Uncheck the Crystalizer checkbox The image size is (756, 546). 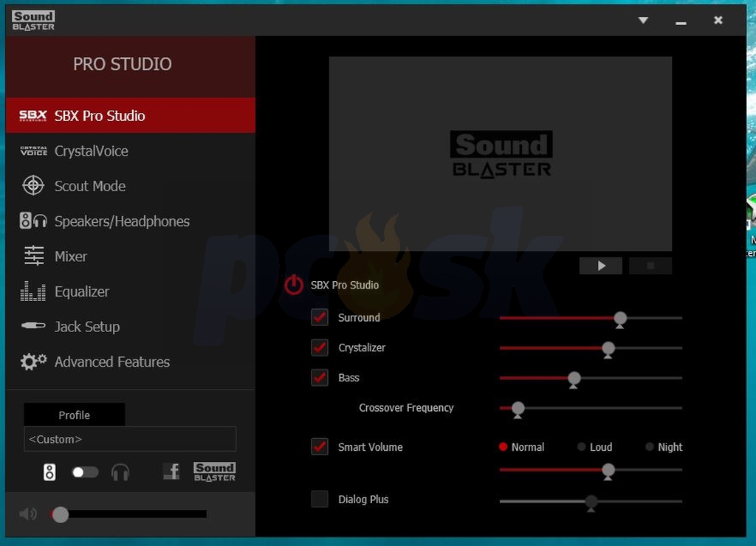pyautogui.click(x=320, y=348)
